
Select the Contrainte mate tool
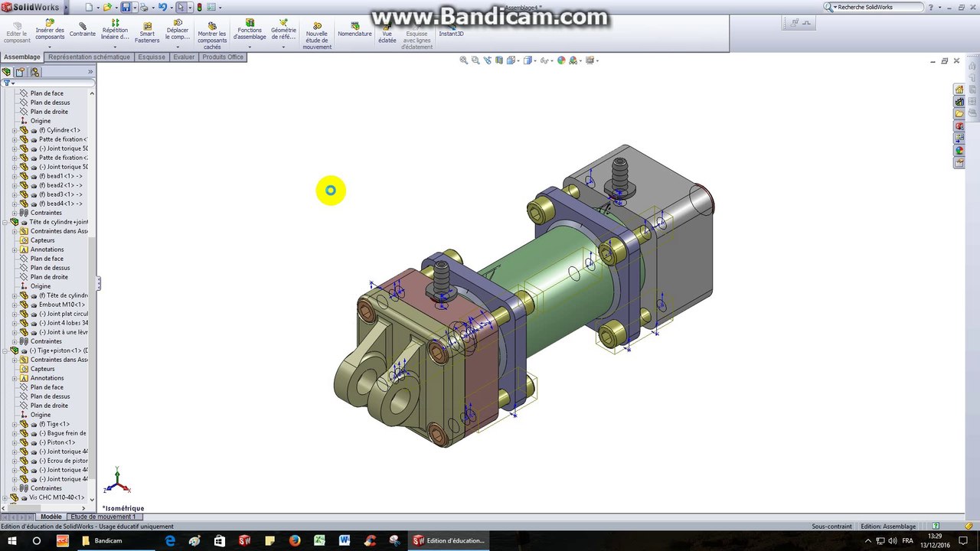pyautogui.click(x=83, y=30)
